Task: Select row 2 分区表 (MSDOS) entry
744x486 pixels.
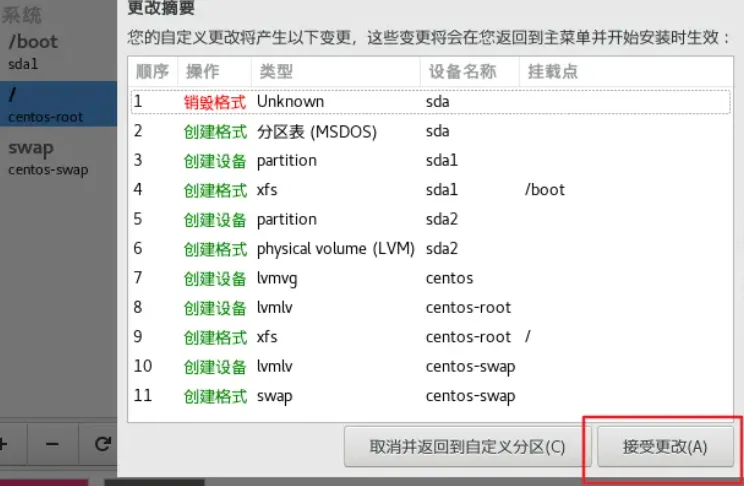Action: tap(430, 131)
